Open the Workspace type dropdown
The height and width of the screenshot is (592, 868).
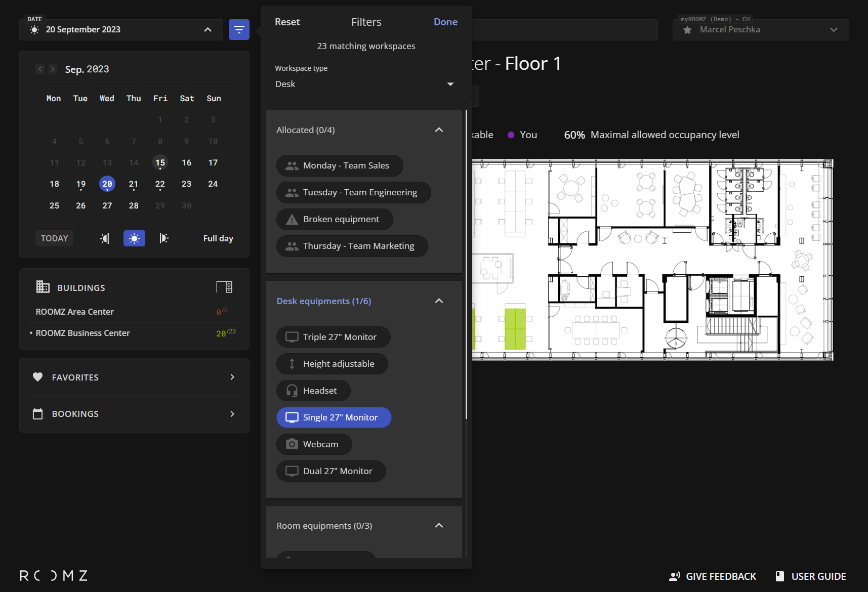tap(365, 84)
